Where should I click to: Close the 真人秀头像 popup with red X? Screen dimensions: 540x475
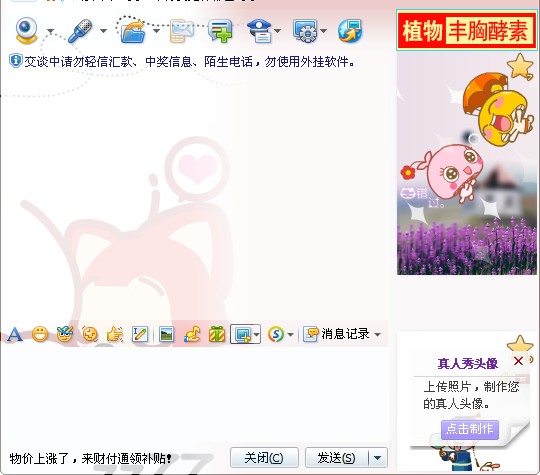point(518,361)
